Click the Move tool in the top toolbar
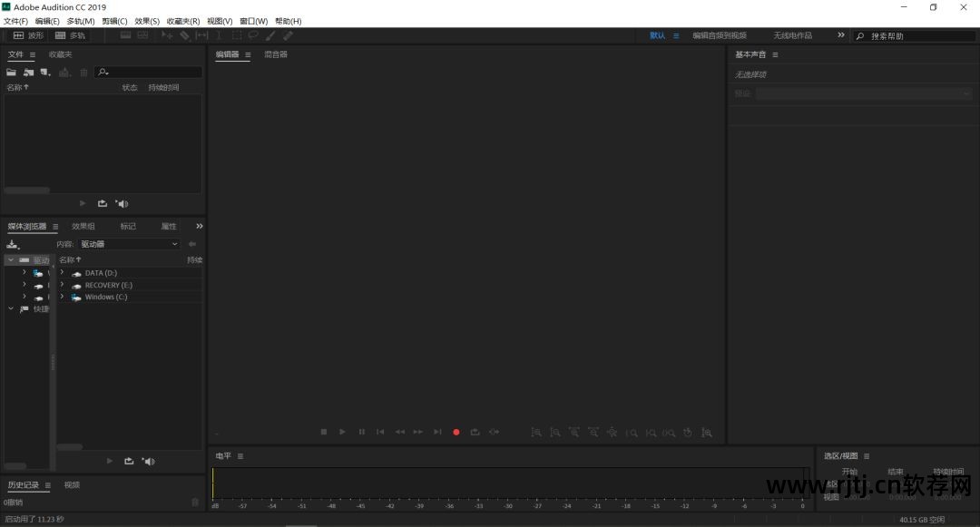The height and width of the screenshot is (527, 980). [167, 35]
